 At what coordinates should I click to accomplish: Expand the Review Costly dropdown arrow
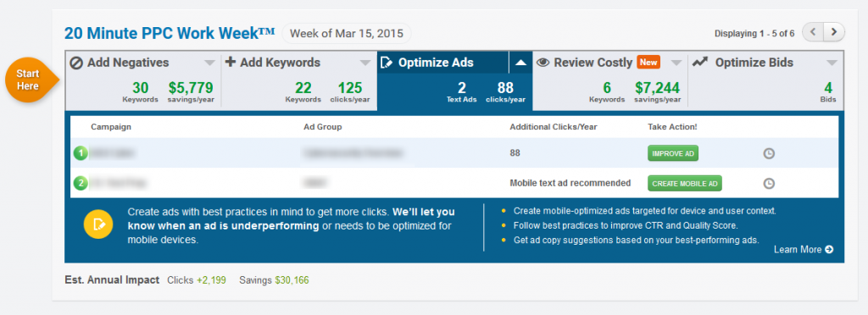(676, 63)
